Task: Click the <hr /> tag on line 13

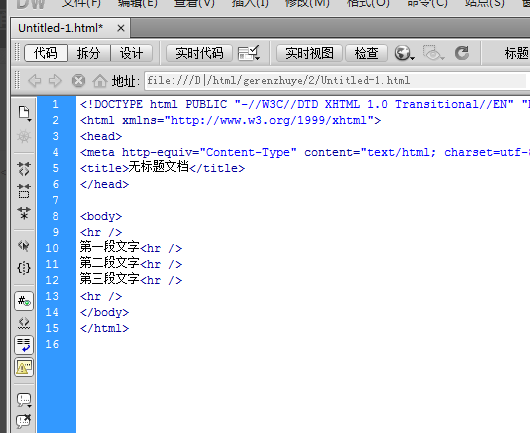Action: (101, 296)
